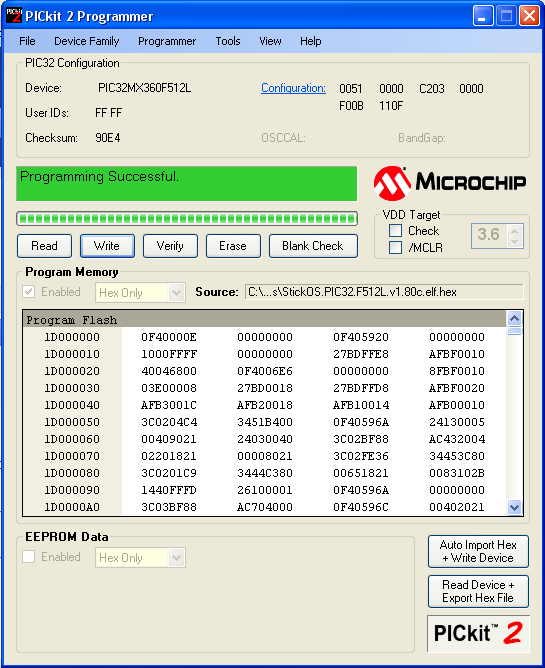Click the Program Flash scroll down arrow
The image size is (545, 668).
(x=514, y=507)
